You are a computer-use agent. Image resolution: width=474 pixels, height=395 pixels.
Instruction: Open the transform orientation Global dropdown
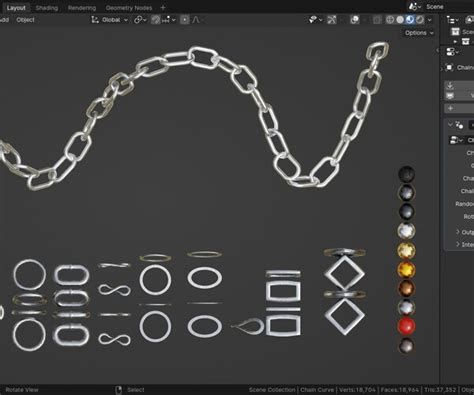109,20
